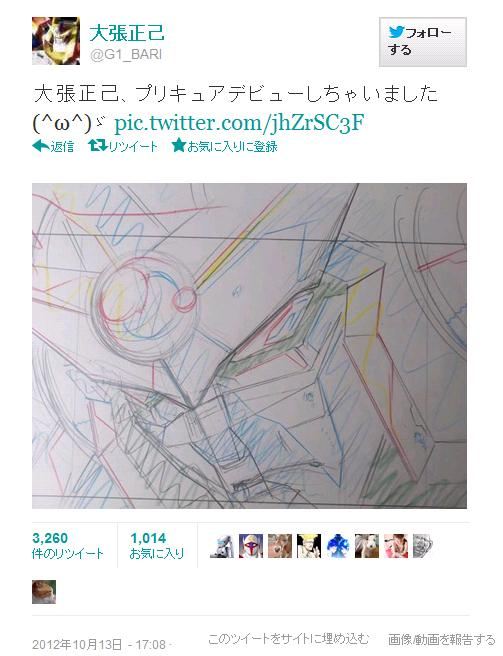Click the Twitter bird follow button
The width and height of the screenshot is (503, 656).
pyautogui.click(x=423, y=42)
